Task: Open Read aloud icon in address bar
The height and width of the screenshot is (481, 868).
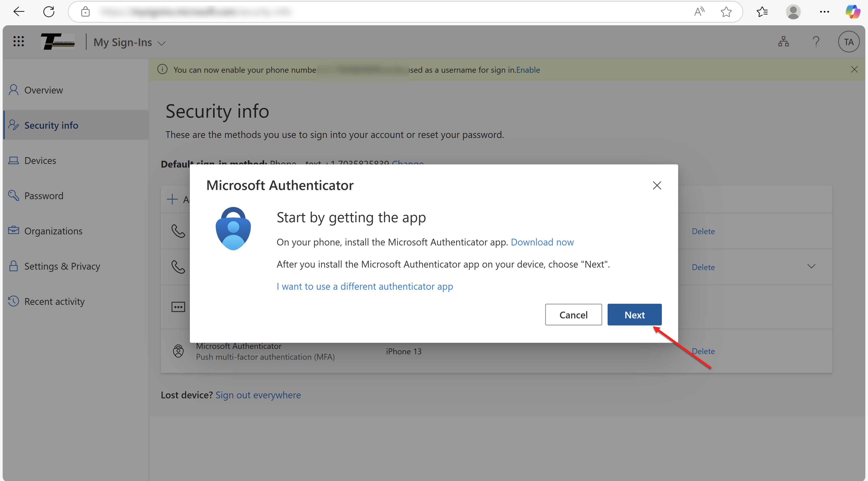Action: [699, 12]
